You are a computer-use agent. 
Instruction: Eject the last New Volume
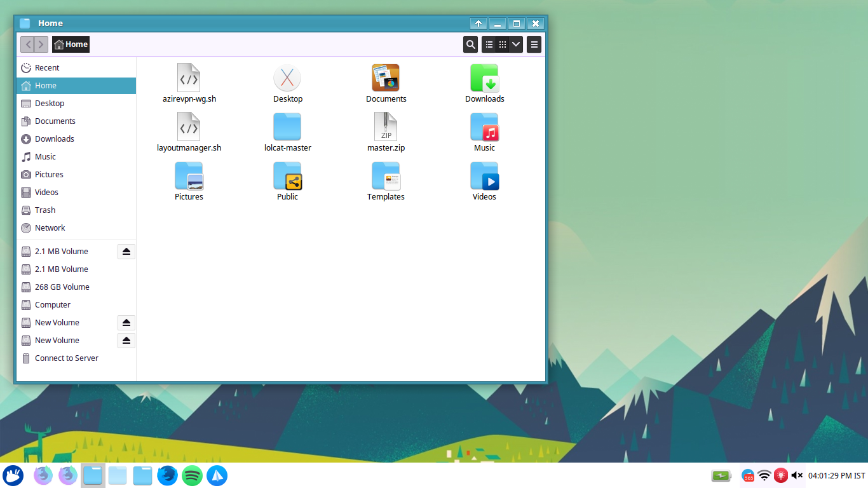(126, 341)
